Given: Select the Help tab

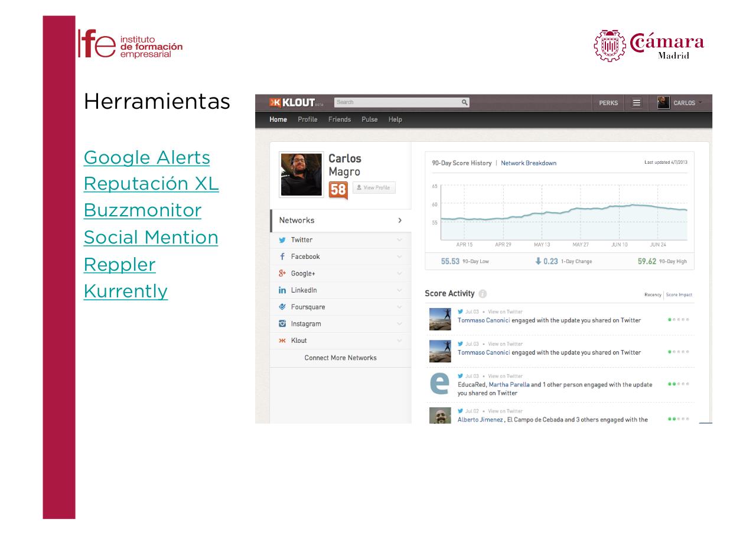Looking at the screenshot, I should coord(395,119).
